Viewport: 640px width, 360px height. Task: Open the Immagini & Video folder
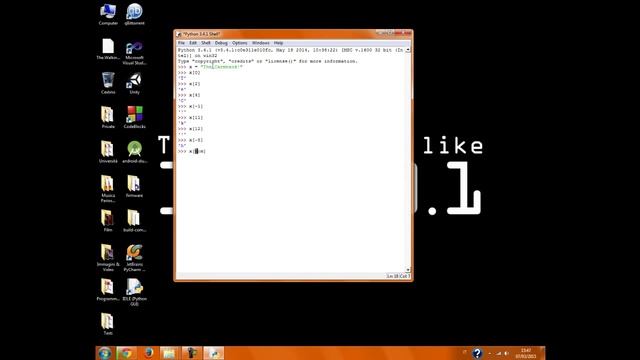pyautogui.click(x=108, y=258)
